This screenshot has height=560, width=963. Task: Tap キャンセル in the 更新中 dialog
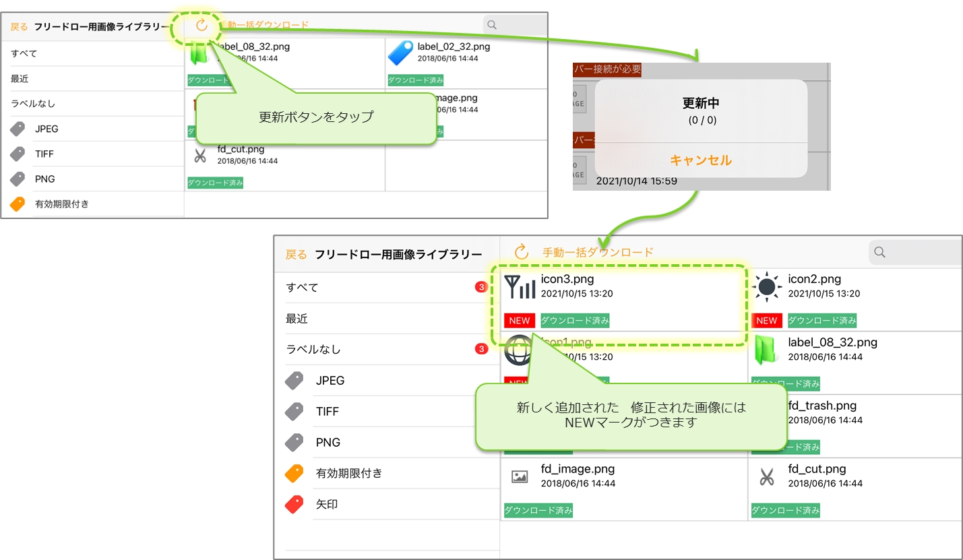click(x=701, y=160)
